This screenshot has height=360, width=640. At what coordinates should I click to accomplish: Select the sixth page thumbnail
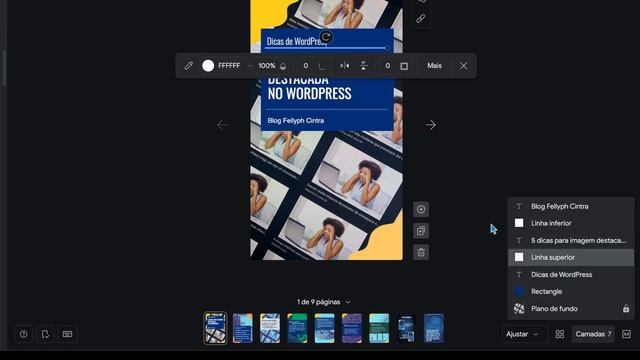pos(352,328)
